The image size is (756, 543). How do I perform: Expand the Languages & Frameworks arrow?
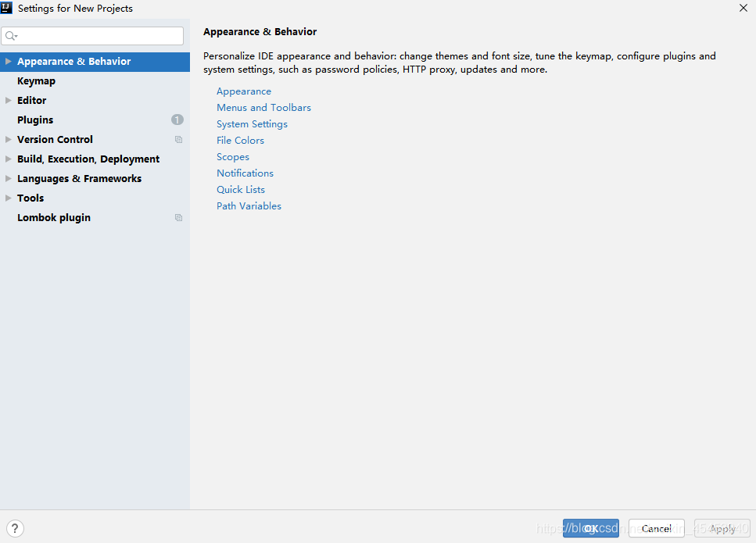pyautogui.click(x=8, y=178)
